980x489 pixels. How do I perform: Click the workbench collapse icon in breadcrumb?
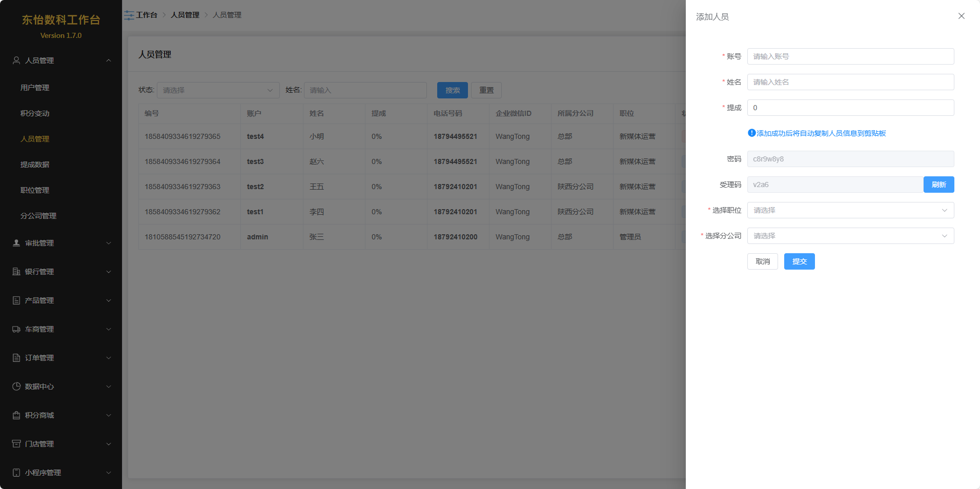[129, 15]
